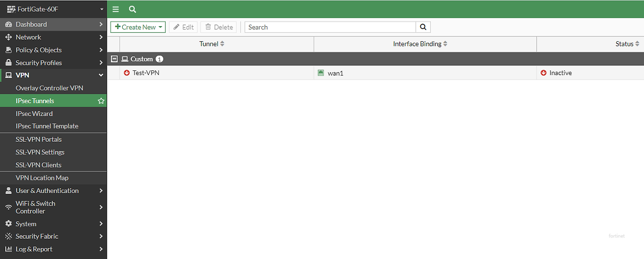Expand the User & Authentication chevron

click(101, 191)
